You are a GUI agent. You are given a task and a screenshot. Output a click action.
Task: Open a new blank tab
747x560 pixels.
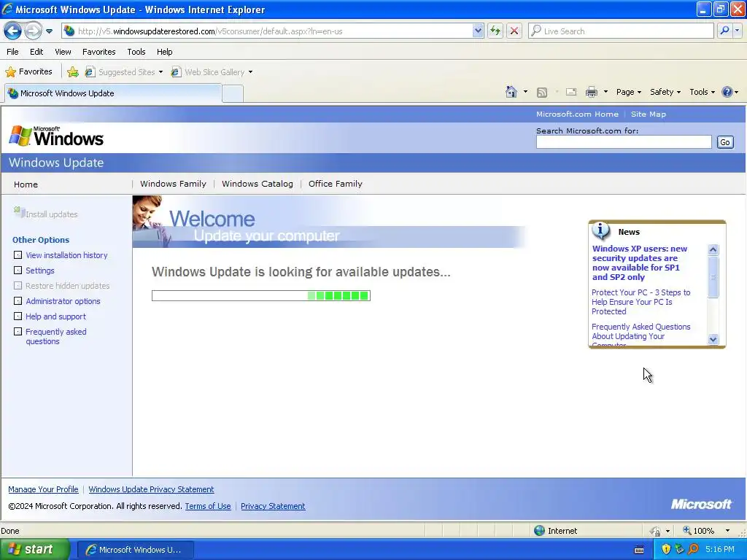(233, 94)
